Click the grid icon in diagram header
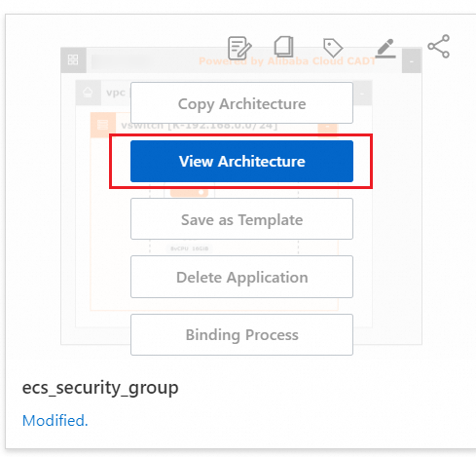 pos(73,59)
